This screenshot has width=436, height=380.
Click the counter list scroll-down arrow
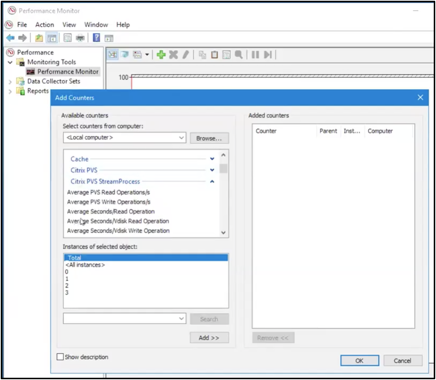[223, 233]
